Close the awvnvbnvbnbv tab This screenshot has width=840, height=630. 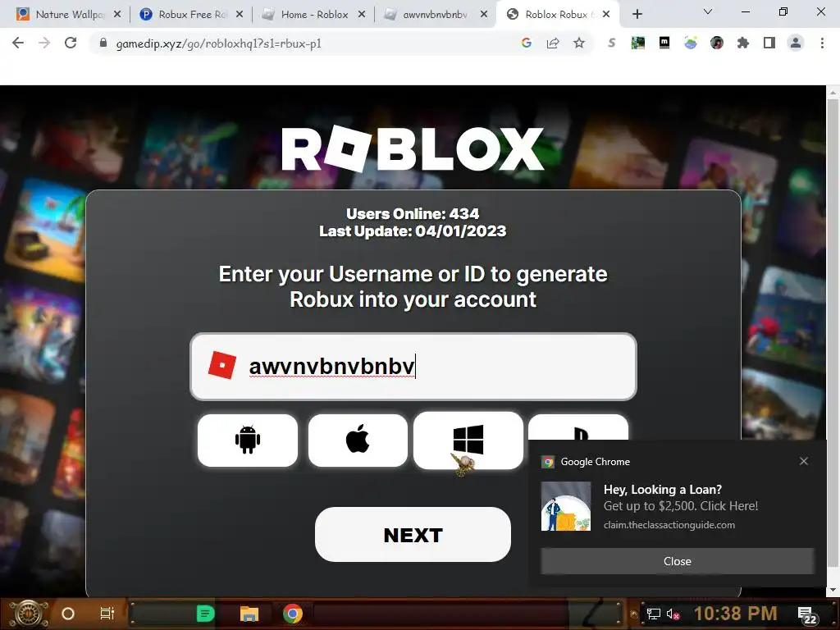click(x=484, y=15)
